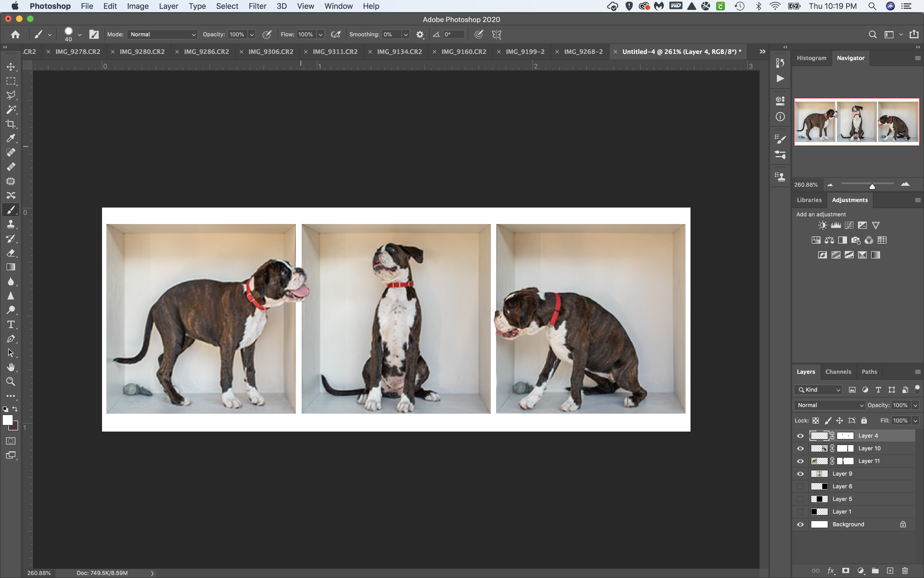Hide the Background layer
This screenshot has width=924, height=578.
(800, 525)
